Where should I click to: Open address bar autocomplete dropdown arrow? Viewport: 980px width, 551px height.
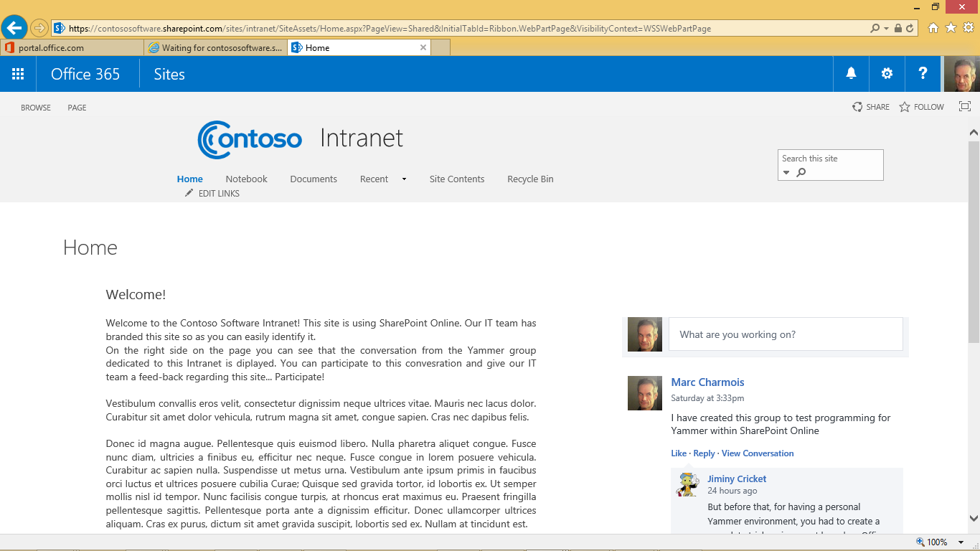(x=886, y=29)
